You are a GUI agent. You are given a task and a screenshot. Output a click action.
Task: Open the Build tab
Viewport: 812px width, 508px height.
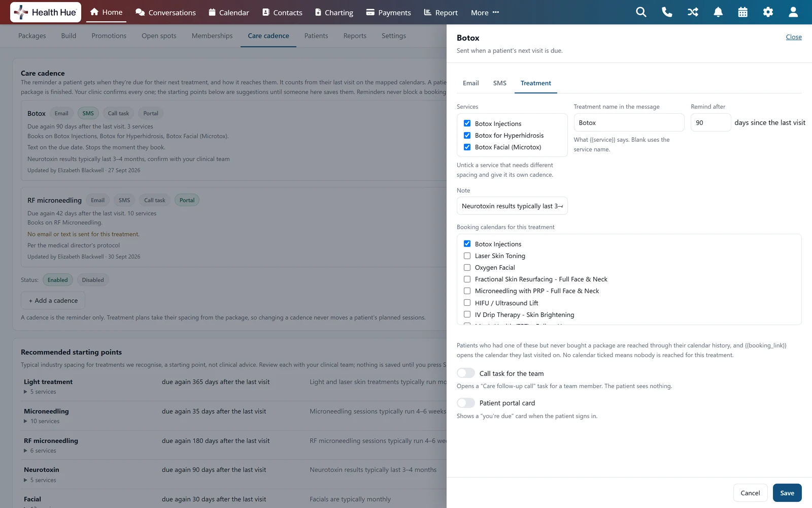[x=69, y=36]
